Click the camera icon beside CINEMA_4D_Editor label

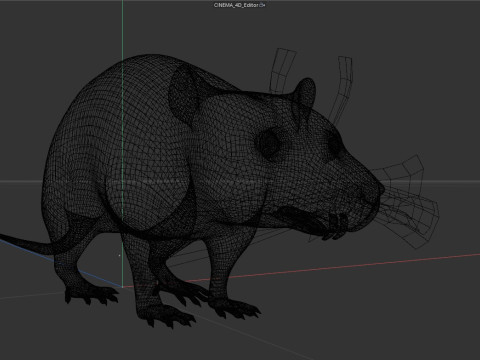click(x=262, y=5)
